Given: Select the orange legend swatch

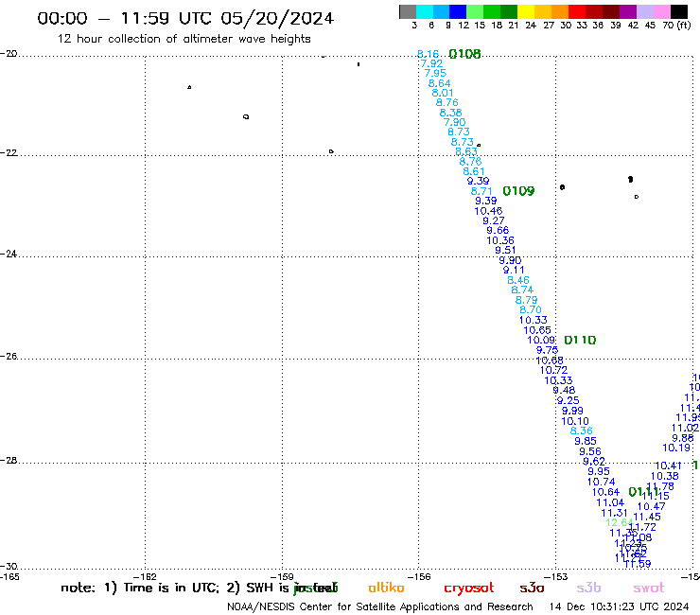Looking at the screenshot, I should click(560, 11).
